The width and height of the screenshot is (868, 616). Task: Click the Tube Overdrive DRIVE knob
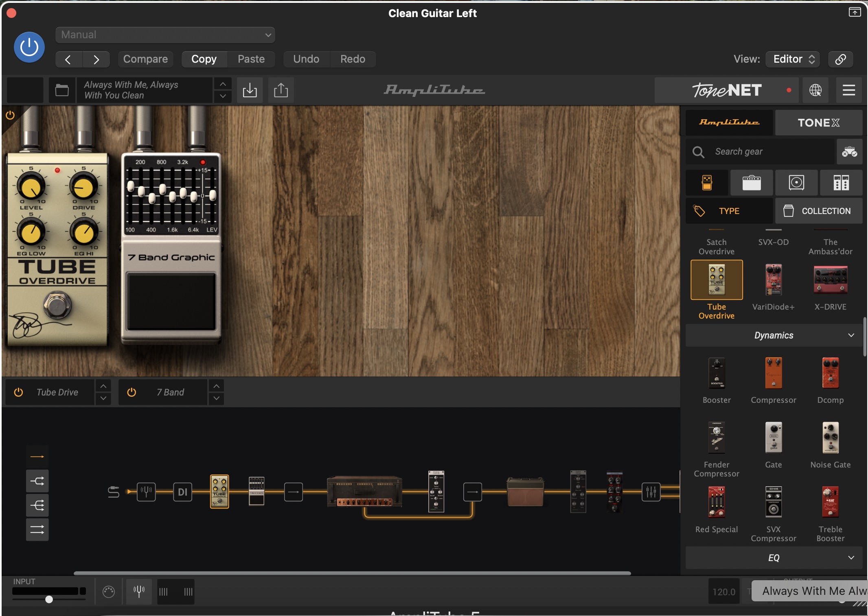pos(84,186)
